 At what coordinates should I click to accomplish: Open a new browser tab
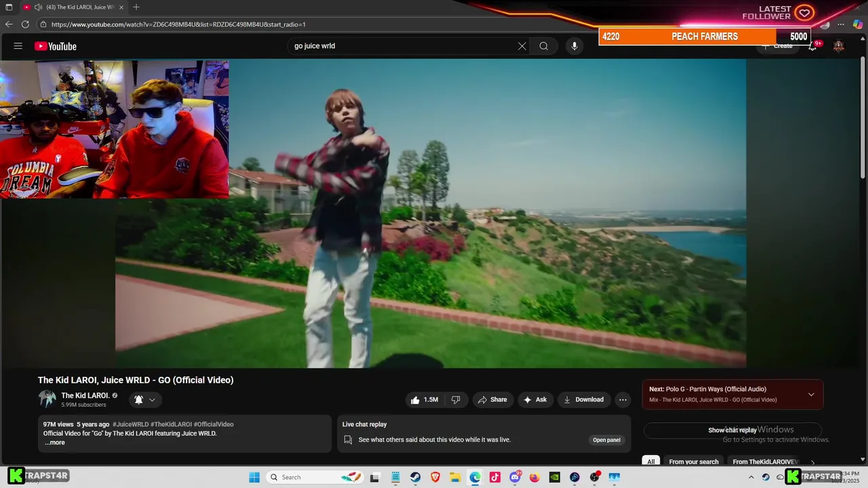point(136,7)
